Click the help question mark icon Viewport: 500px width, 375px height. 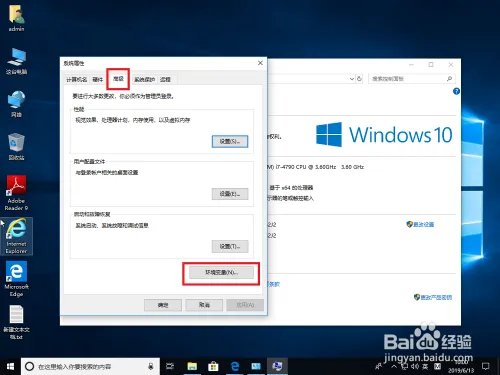(x=456, y=91)
